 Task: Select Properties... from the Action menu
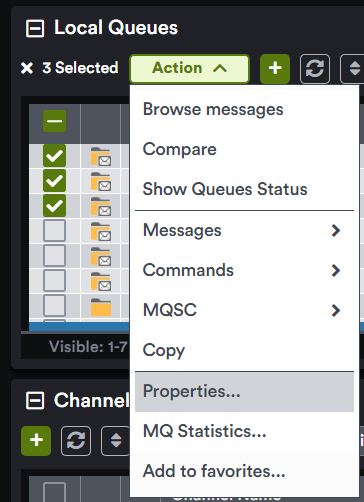[x=244, y=392]
